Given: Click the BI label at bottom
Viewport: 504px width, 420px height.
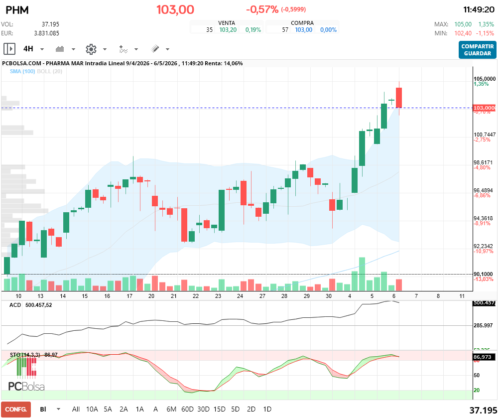Looking at the screenshot, I should [x=43, y=409].
